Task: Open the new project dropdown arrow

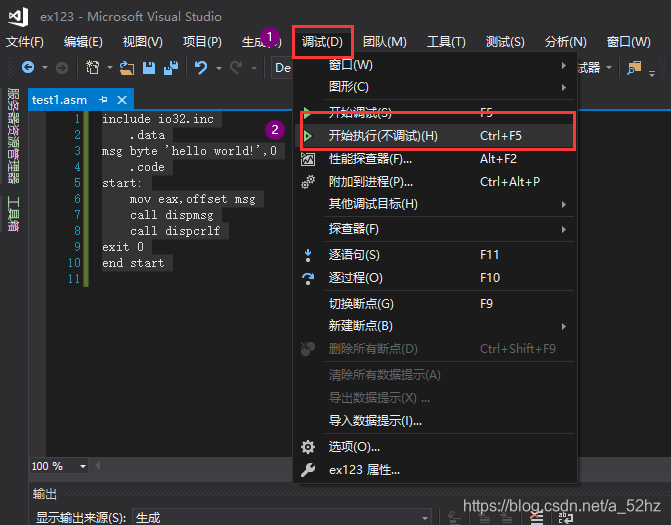Action: click(110, 68)
